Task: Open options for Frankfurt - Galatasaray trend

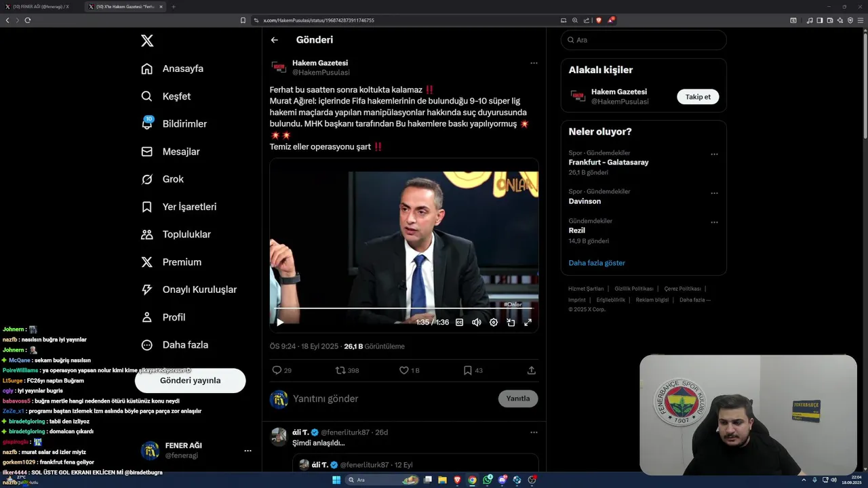Action: pyautogui.click(x=714, y=155)
